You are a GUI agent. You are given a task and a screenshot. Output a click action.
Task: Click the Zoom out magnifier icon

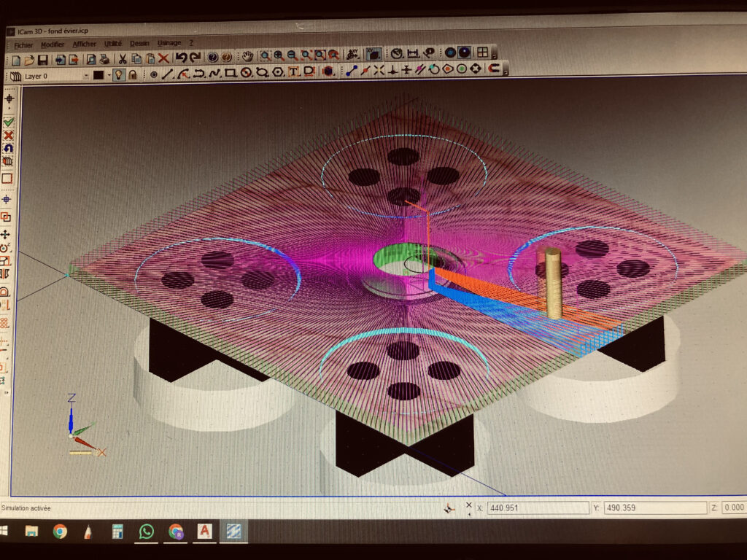click(292, 55)
